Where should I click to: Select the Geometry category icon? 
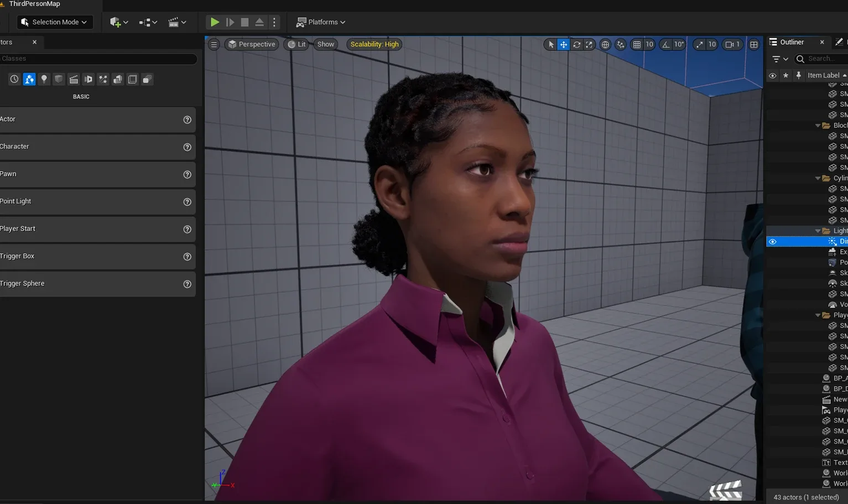coord(118,79)
